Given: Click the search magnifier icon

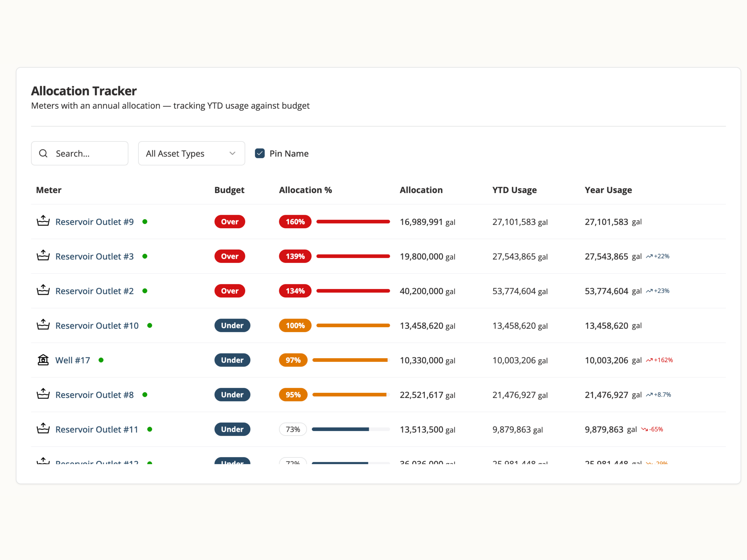Looking at the screenshot, I should point(43,154).
